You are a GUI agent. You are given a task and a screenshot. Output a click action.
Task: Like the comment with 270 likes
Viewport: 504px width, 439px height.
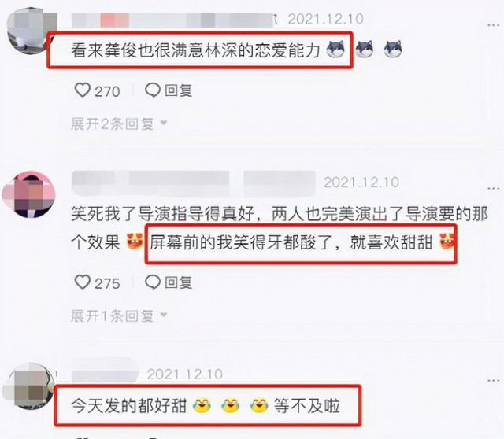[x=82, y=90]
